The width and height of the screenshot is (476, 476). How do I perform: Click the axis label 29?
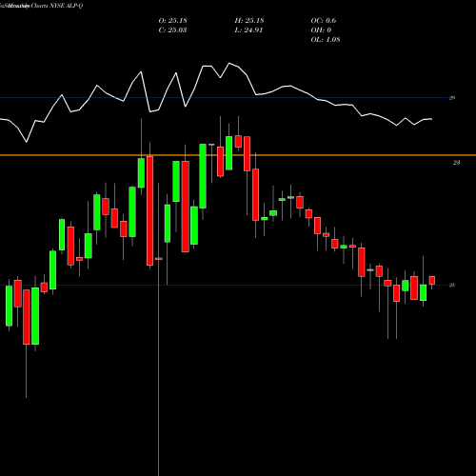tap(452, 98)
